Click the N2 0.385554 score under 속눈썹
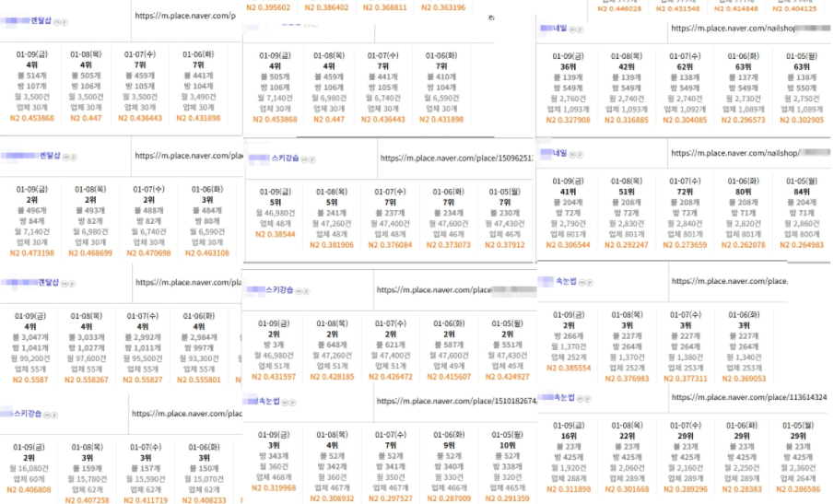 pyautogui.click(x=570, y=367)
